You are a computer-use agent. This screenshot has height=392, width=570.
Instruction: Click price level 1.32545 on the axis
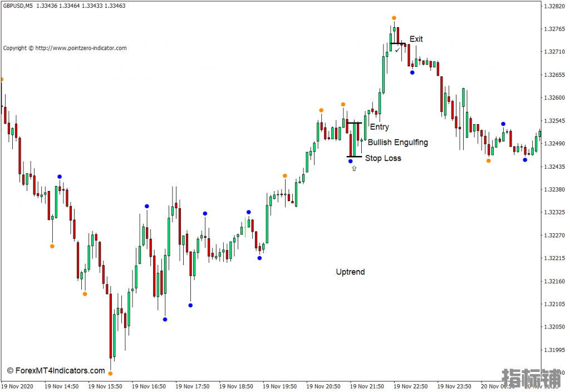coord(554,121)
